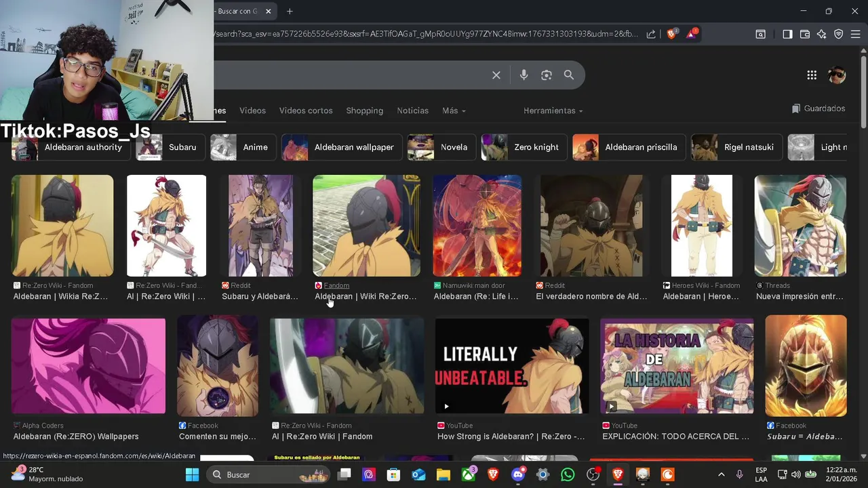Click Comenten su mejo... Facebook title
Image resolution: width=868 pixels, height=488 pixels.
[218, 436]
